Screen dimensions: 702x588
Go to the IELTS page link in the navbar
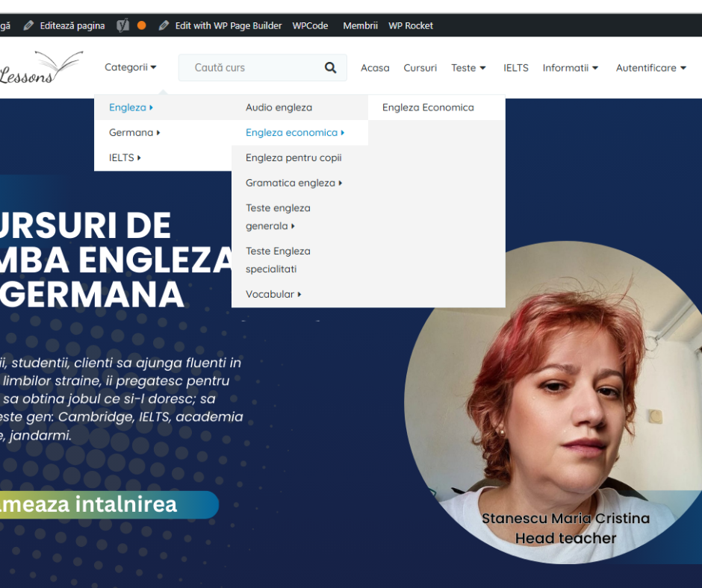click(x=515, y=68)
